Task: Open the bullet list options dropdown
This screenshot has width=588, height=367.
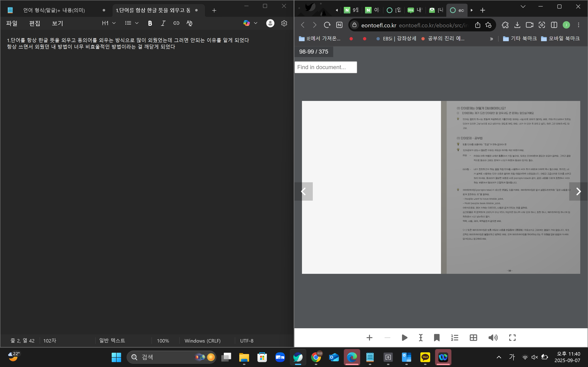Action: [x=137, y=23]
